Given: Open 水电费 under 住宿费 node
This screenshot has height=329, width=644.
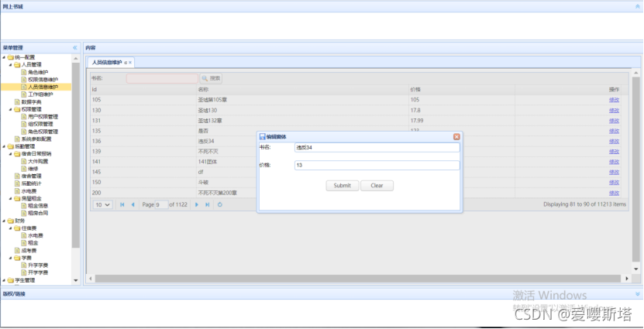Looking at the screenshot, I should [x=36, y=235].
